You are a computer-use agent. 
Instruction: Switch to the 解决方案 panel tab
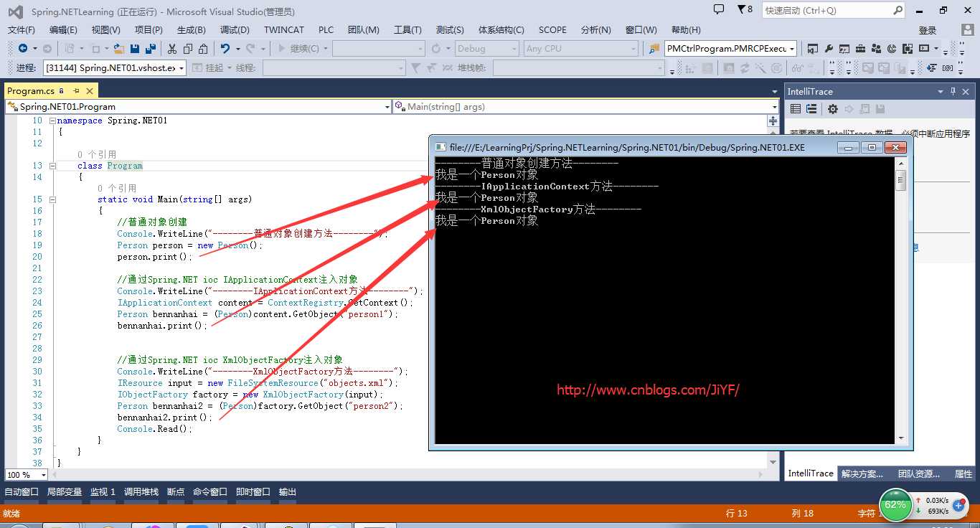pos(862,473)
